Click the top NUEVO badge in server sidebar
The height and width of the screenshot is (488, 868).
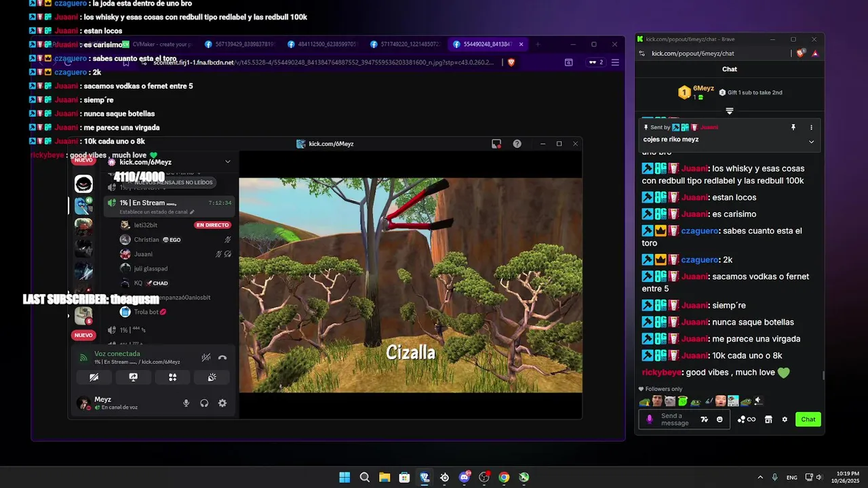(83, 161)
